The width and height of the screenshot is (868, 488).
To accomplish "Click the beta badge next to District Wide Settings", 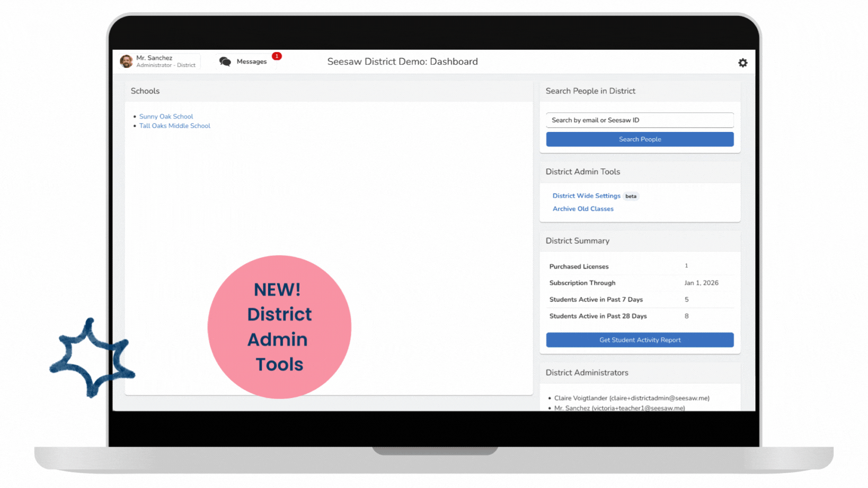I will tap(631, 196).
